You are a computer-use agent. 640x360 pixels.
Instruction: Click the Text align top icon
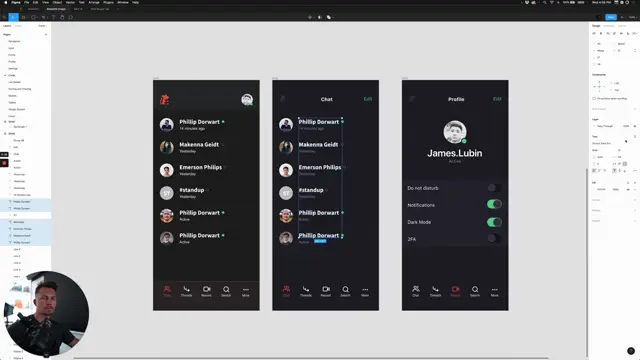point(614,171)
